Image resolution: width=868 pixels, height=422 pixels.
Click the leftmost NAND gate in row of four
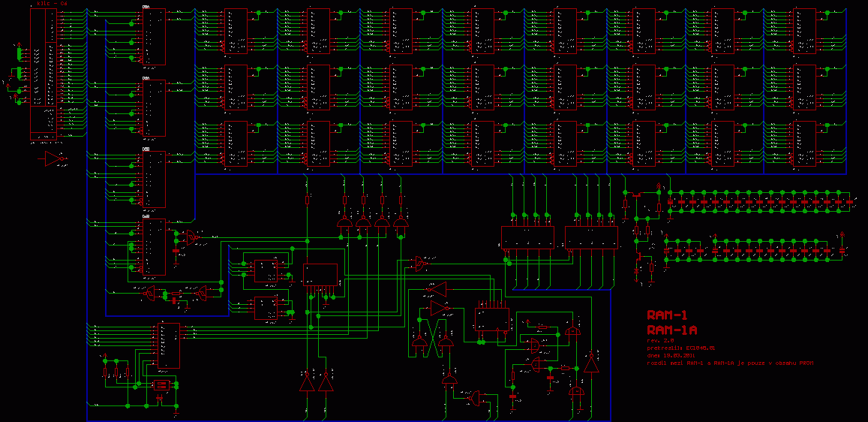(344, 223)
